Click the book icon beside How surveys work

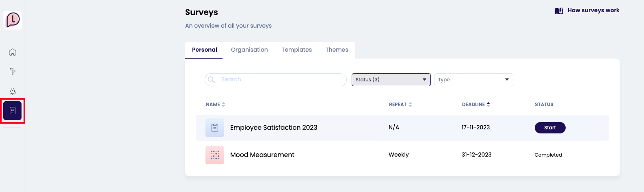pyautogui.click(x=559, y=11)
